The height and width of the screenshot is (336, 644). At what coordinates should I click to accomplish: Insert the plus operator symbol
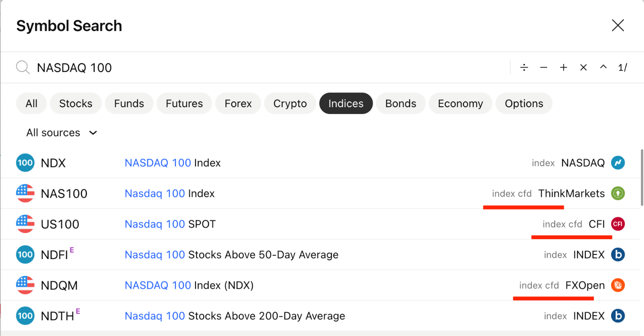click(x=563, y=68)
